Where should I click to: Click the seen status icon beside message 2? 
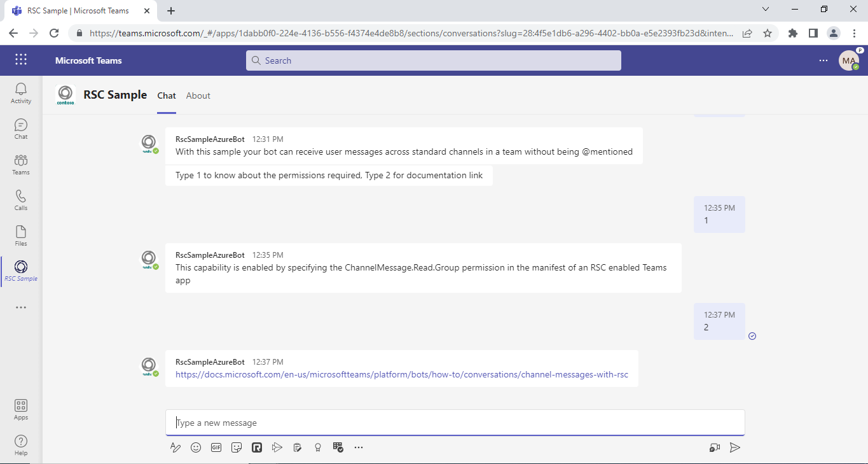click(x=752, y=336)
